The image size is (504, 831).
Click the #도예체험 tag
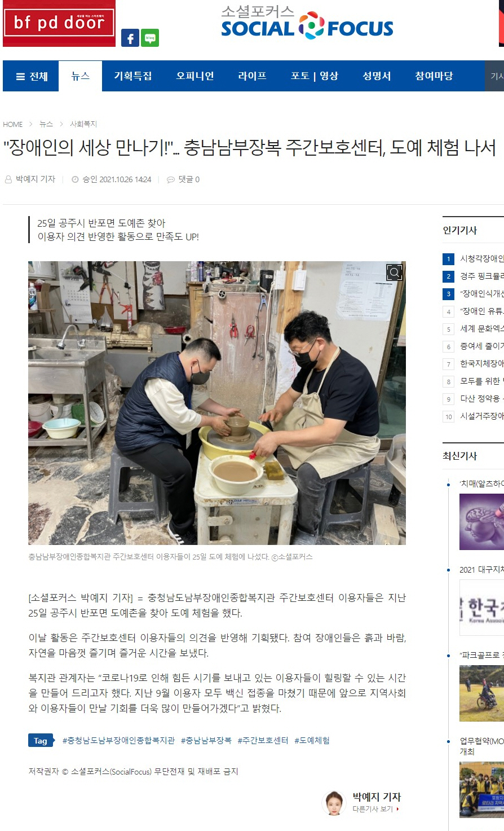pyautogui.click(x=312, y=740)
